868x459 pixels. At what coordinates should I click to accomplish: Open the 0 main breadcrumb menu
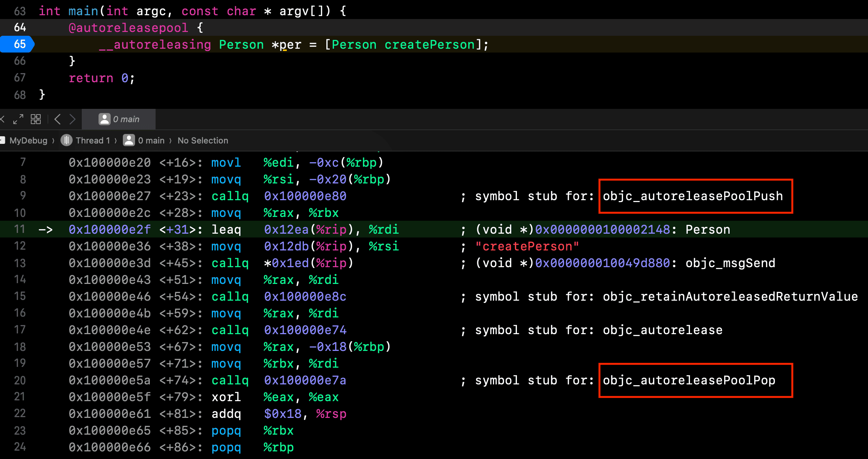pos(151,140)
